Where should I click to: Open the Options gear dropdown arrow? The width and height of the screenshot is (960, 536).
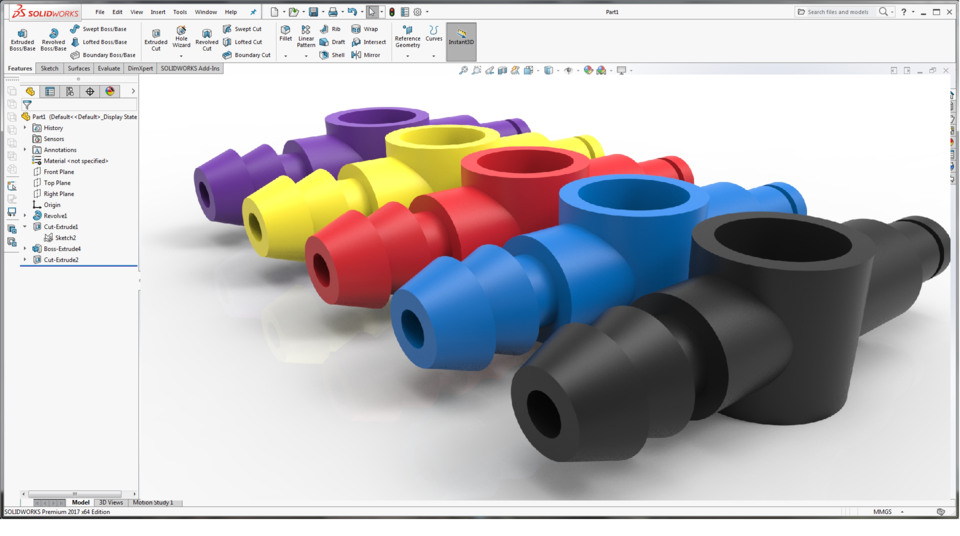coord(427,12)
